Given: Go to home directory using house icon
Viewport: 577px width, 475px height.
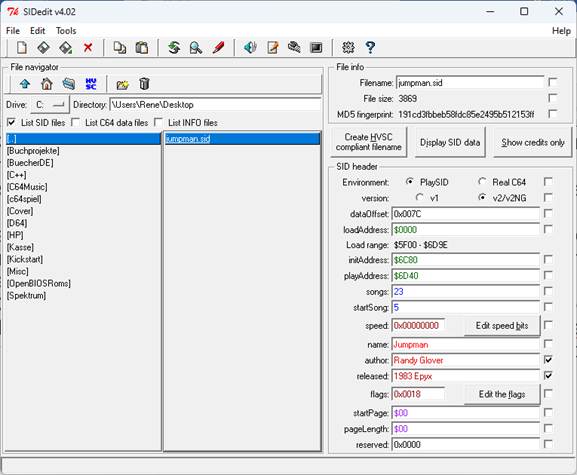Looking at the screenshot, I should point(47,84).
